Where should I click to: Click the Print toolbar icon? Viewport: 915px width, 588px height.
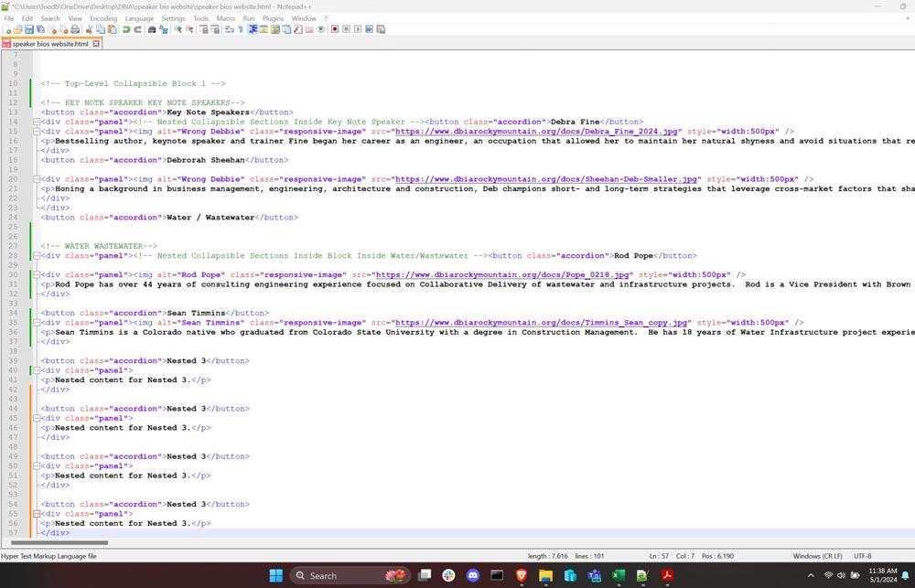tap(75, 29)
